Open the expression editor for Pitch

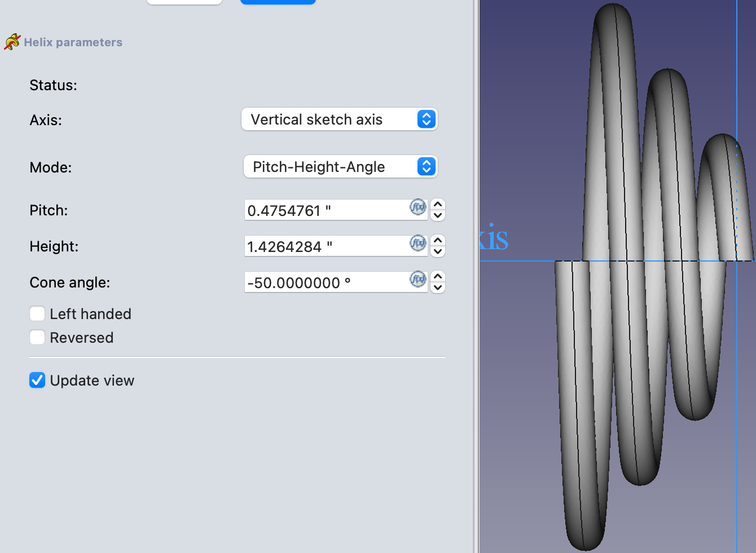click(x=417, y=207)
